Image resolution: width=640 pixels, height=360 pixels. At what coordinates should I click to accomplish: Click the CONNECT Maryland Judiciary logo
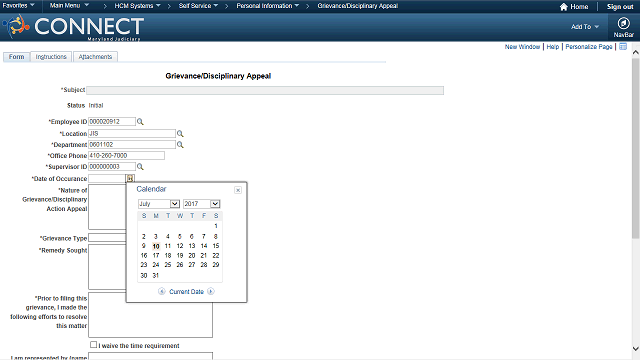(73, 27)
